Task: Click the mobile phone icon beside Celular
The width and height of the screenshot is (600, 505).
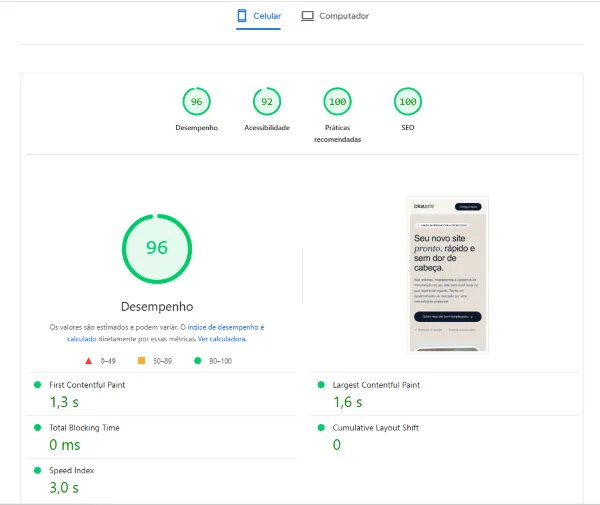Action: (x=242, y=16)
